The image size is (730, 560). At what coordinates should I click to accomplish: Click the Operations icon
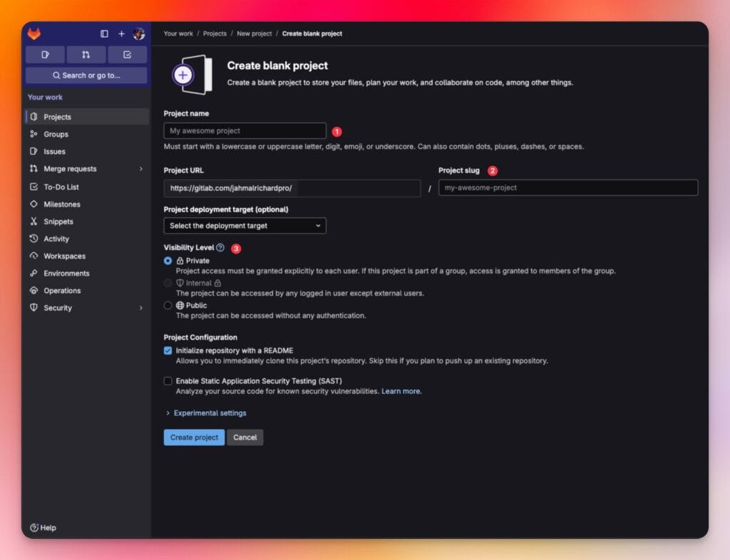click(34, 290)
